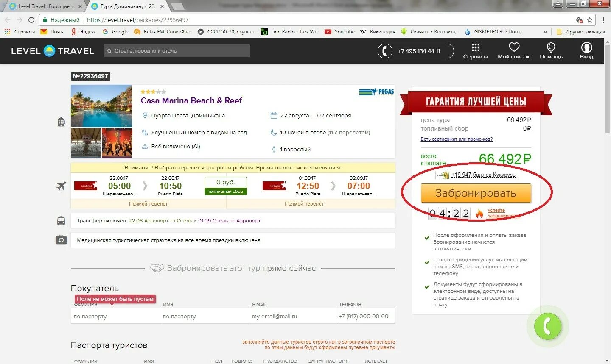Click the hotel search field
Viewport: 611px width, 364px height.
click(177, 51)
